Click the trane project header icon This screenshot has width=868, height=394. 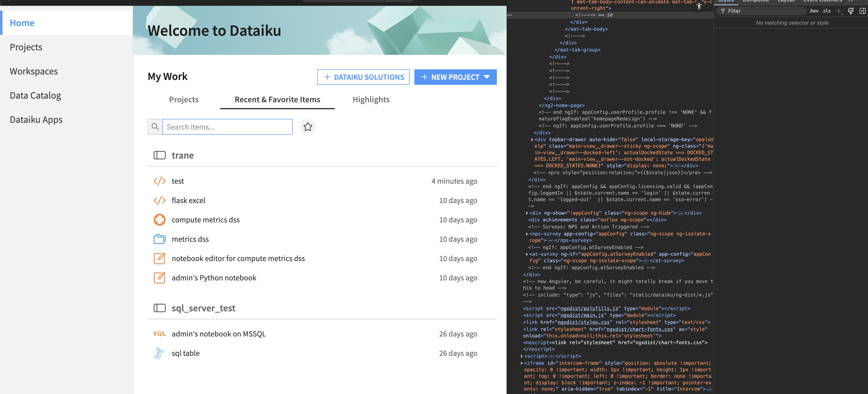(159, 155)
